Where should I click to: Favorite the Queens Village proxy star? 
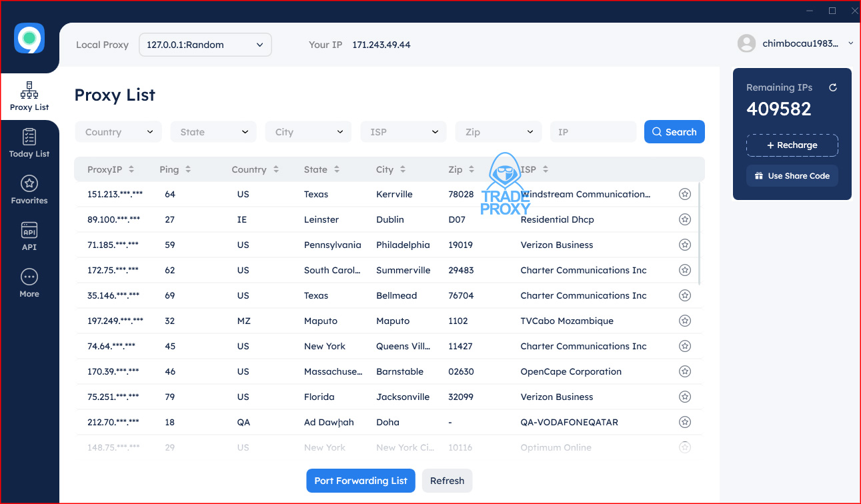click(684, 346)
